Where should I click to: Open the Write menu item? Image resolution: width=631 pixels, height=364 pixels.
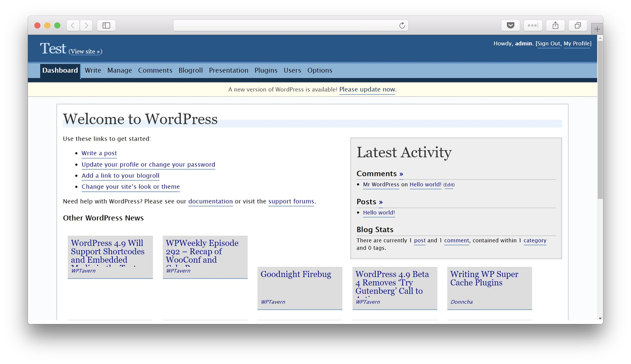point(93,70)
